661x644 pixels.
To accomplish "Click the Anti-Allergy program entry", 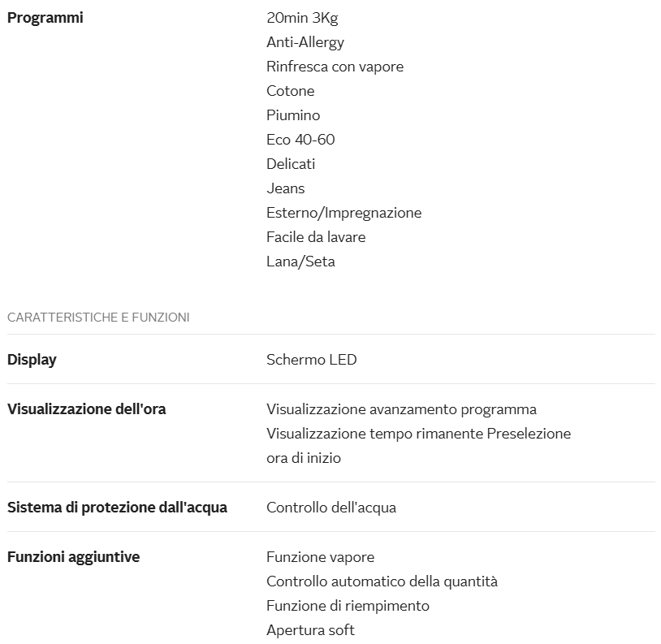I will pyautogui.click(x=305, y=41).
